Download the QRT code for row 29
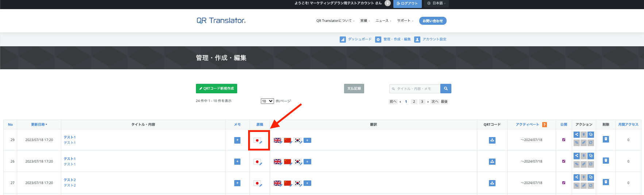Viewport: 644px width, 195px height. [492, 140]
